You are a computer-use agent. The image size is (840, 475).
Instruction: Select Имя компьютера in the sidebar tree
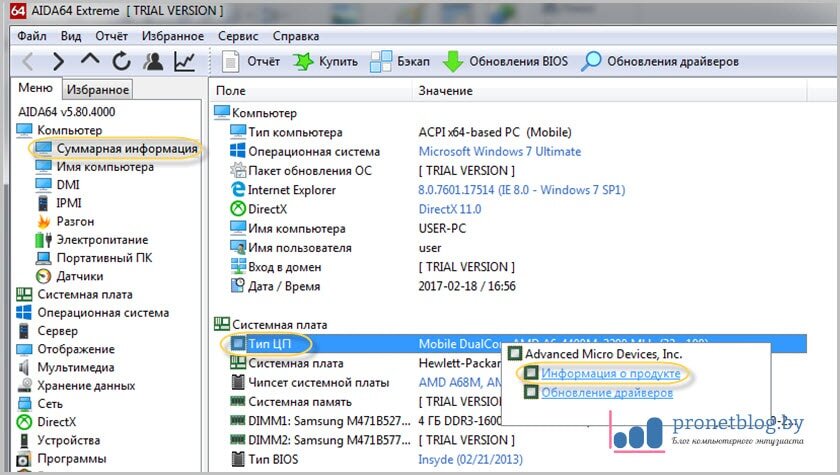[x=94, y=167]
